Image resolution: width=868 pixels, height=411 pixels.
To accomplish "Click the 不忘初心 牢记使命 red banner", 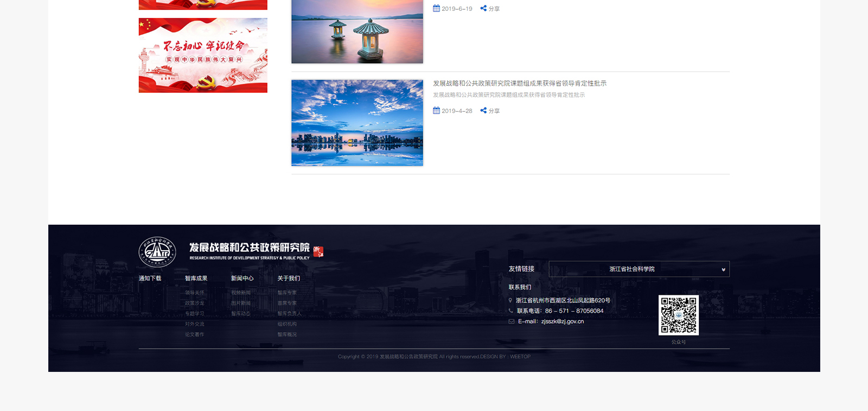I will [x=203, y=55].
